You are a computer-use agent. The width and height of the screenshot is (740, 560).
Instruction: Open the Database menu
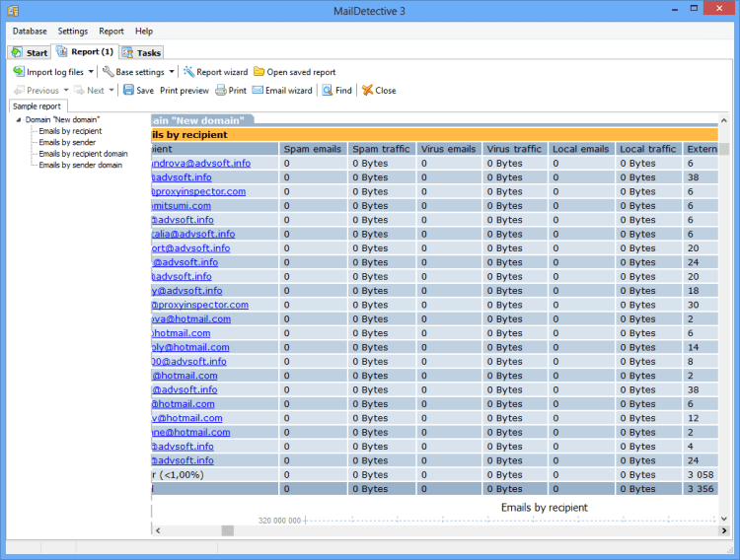30,32
